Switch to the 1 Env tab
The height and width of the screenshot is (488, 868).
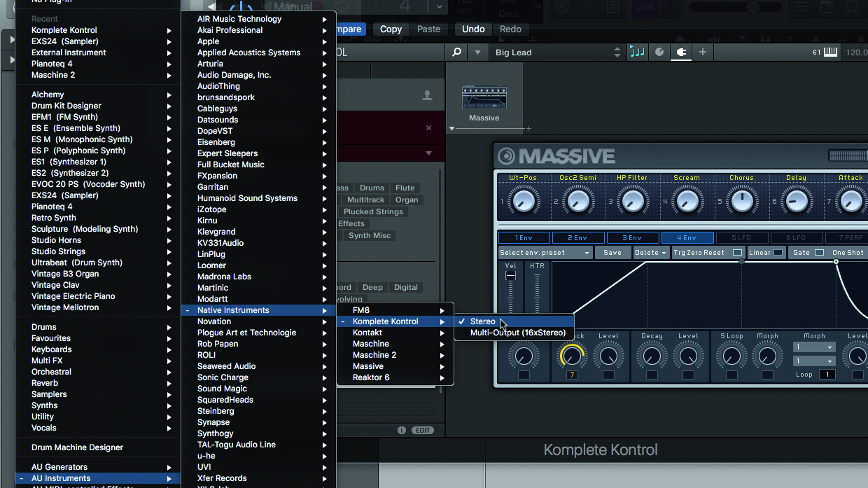pos(524,238)
